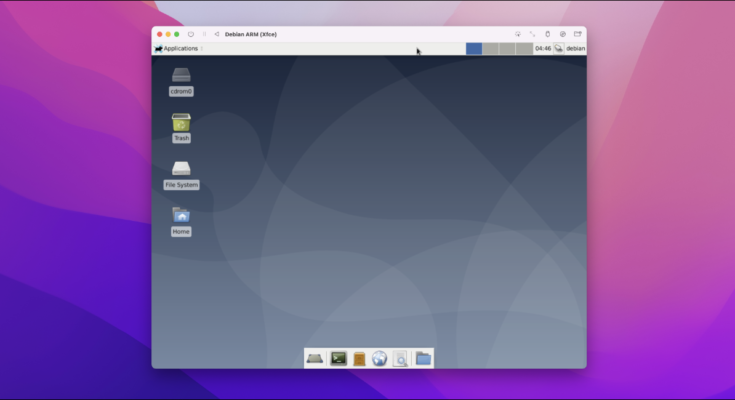Screen dimensions: 735x400
Task: Click the 04:46 clock in the panel
Action: point(543,48)
